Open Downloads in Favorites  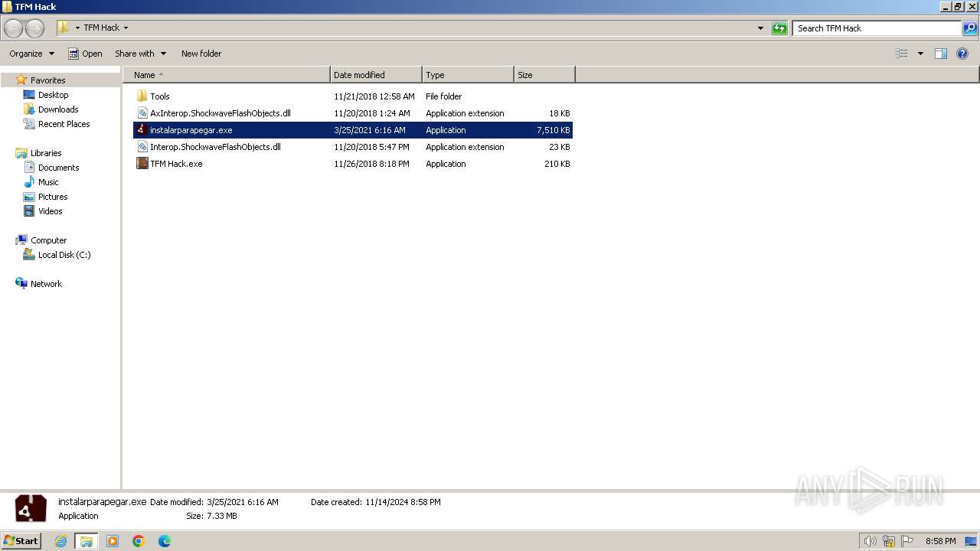tap(58, 109)
